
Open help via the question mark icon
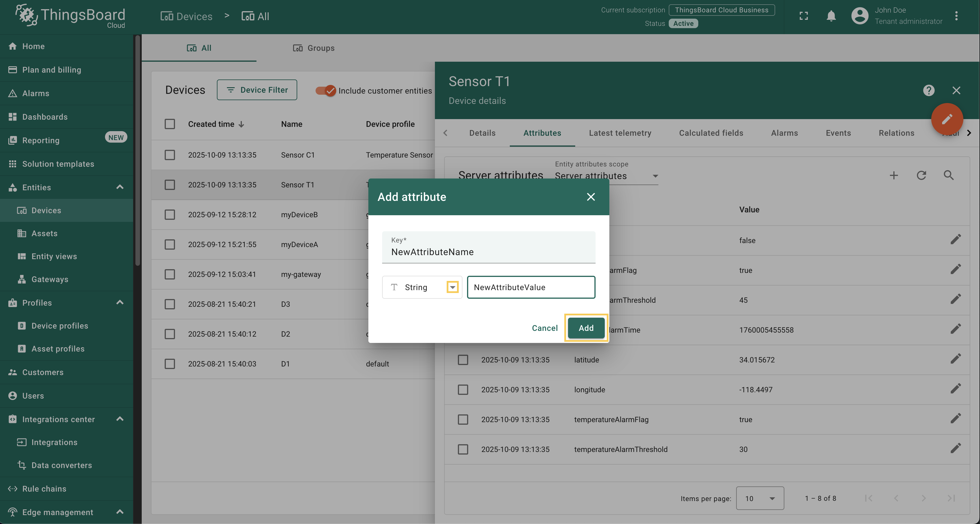(929, 91)
